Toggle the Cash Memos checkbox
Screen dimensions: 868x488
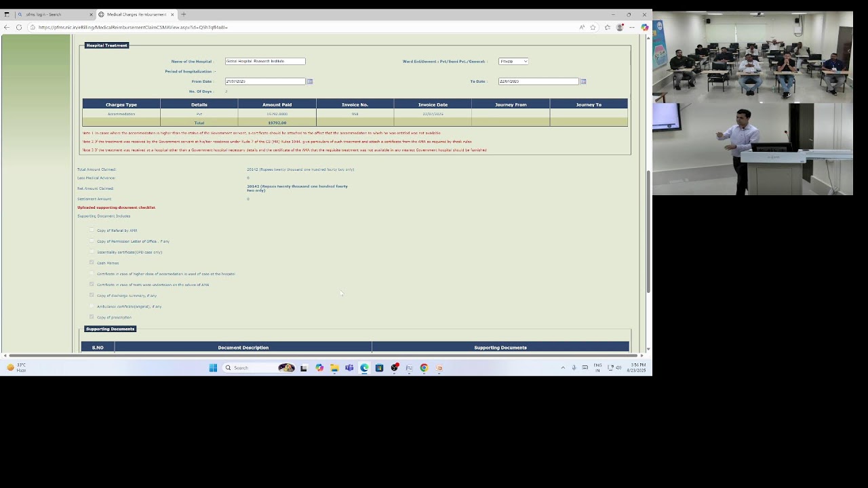coord(92,262)
